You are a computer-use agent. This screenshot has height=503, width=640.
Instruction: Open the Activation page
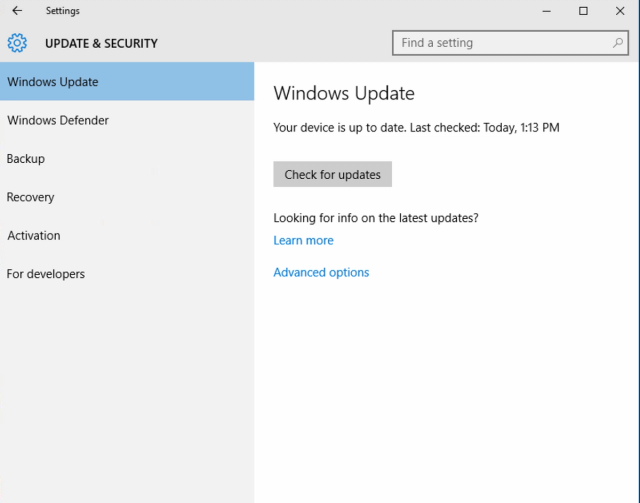(127, 235)
